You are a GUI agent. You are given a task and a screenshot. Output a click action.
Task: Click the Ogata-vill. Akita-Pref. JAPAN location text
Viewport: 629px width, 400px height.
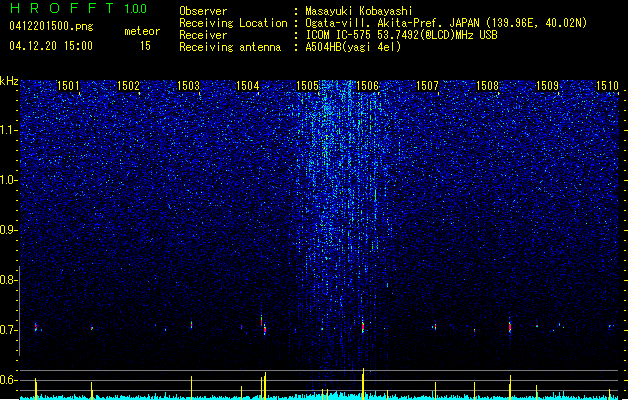[446, 23]
